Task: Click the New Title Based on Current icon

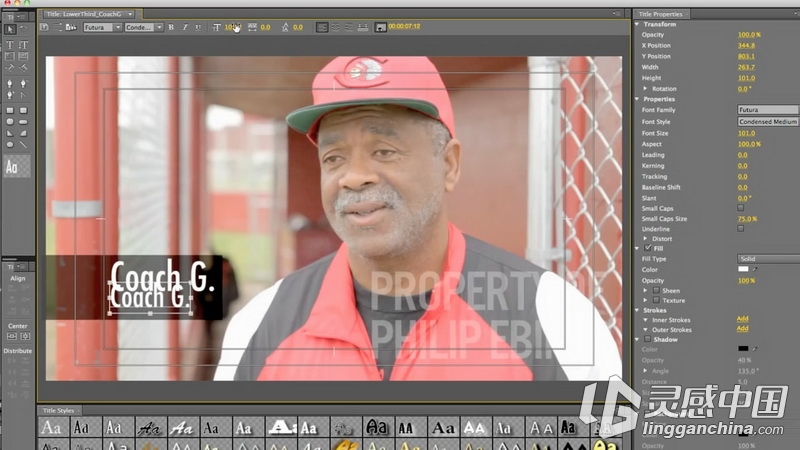Action: pos(44,27)
